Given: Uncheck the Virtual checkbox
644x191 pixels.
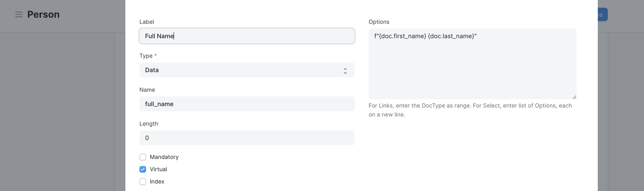Looking at the screenshot, I should coord(143,169).
